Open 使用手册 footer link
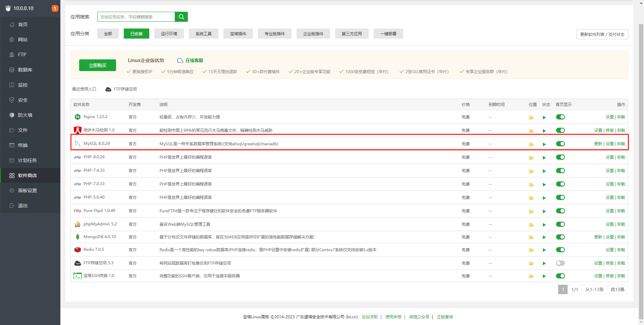 [x=393, y=317]
